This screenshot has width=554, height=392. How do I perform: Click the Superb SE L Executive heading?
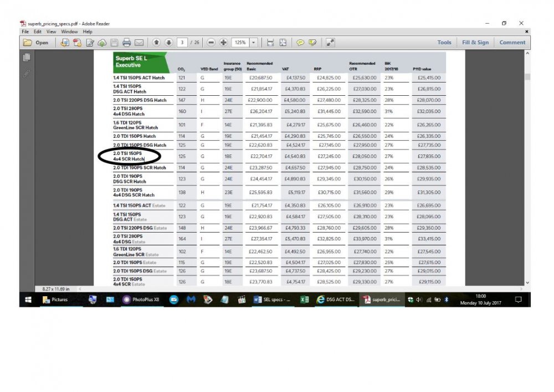tap(131, 62)
